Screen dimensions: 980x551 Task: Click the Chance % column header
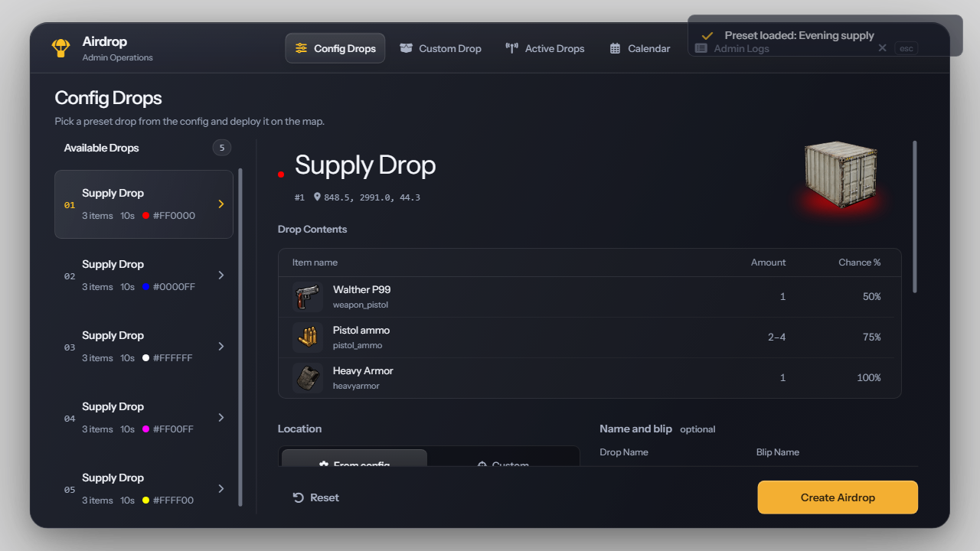[860, 262]
